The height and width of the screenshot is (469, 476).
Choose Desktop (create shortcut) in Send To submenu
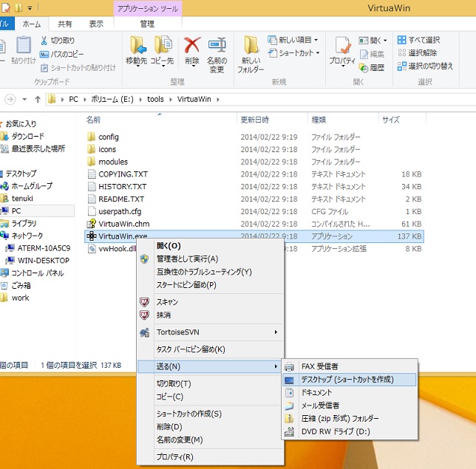pos(347,380)
